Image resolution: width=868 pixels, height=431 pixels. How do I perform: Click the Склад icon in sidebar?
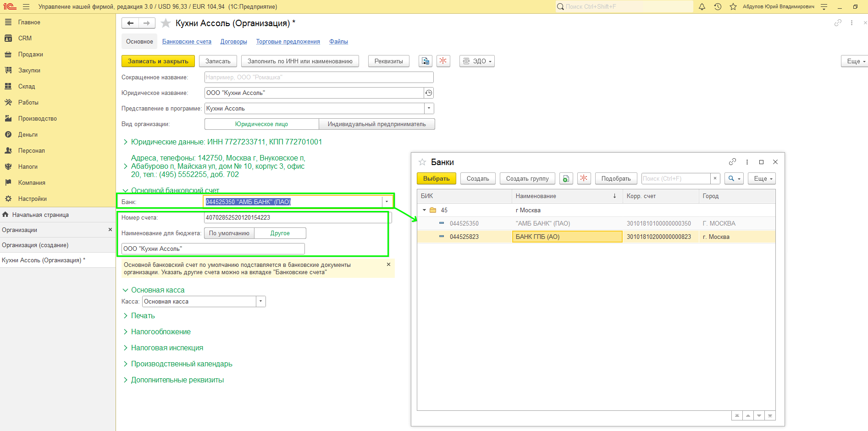[8, 86]
